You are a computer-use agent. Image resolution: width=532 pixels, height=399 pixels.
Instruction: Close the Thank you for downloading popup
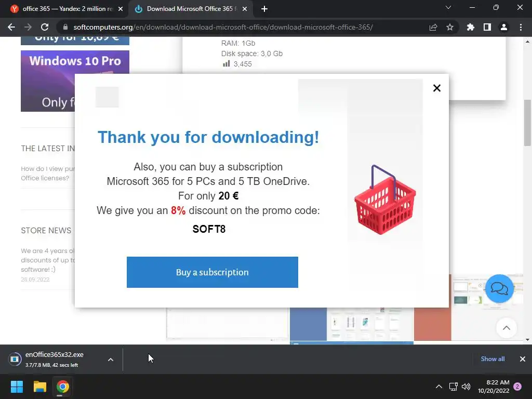[x=436, y=88]
